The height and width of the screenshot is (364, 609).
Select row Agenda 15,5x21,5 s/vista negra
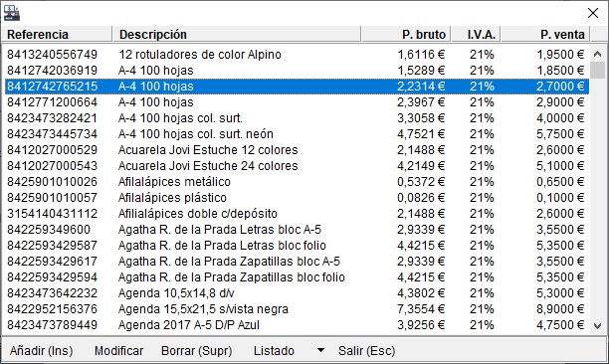298,309
